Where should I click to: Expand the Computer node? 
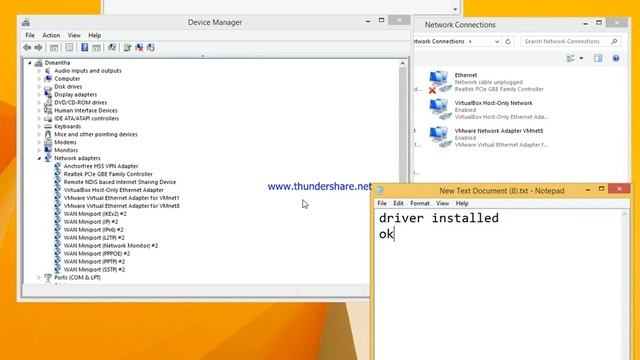(x=39, y=79)
